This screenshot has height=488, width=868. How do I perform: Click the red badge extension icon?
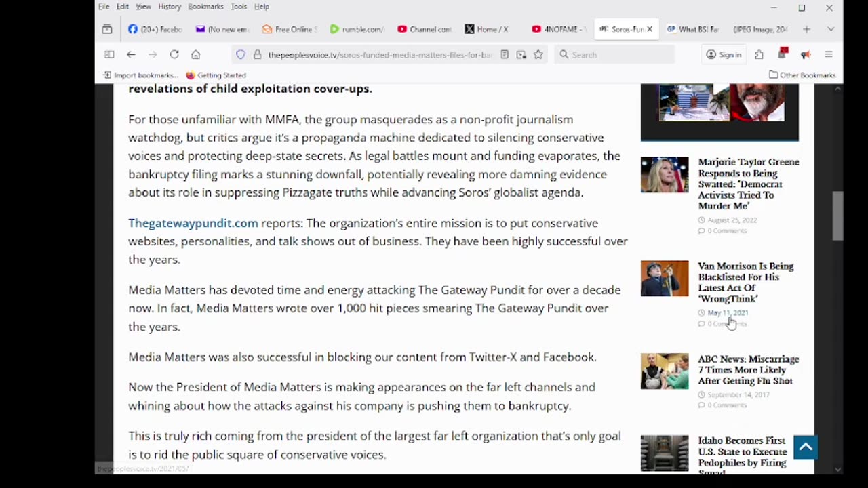[x=783, y=54]
